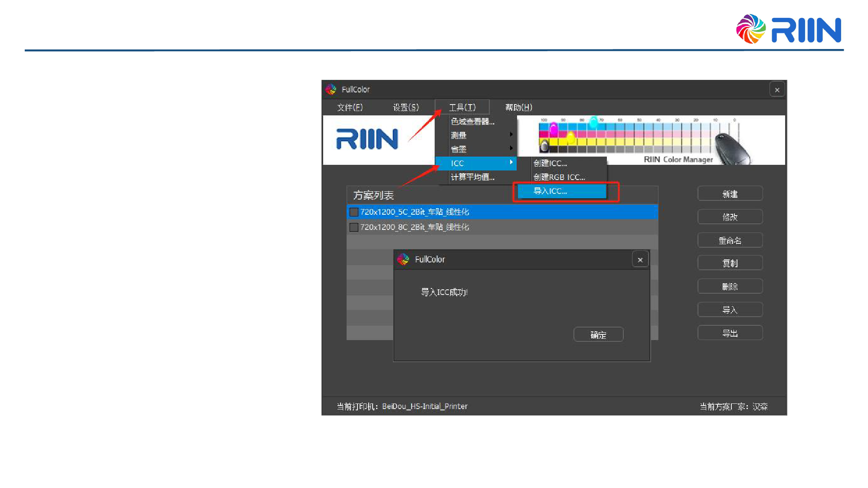Click the FullColor icon in the dialog title
Screen dimensions: 868x488
coord(403,259)
